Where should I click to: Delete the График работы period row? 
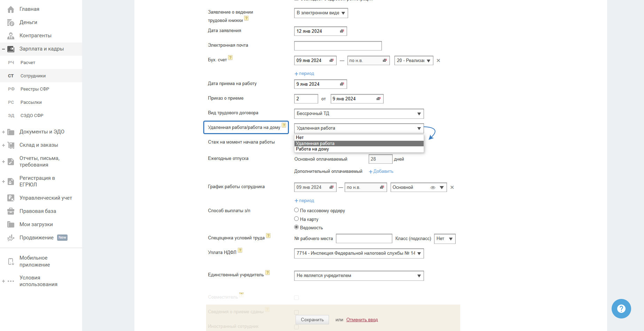click(x=452, y=187)
